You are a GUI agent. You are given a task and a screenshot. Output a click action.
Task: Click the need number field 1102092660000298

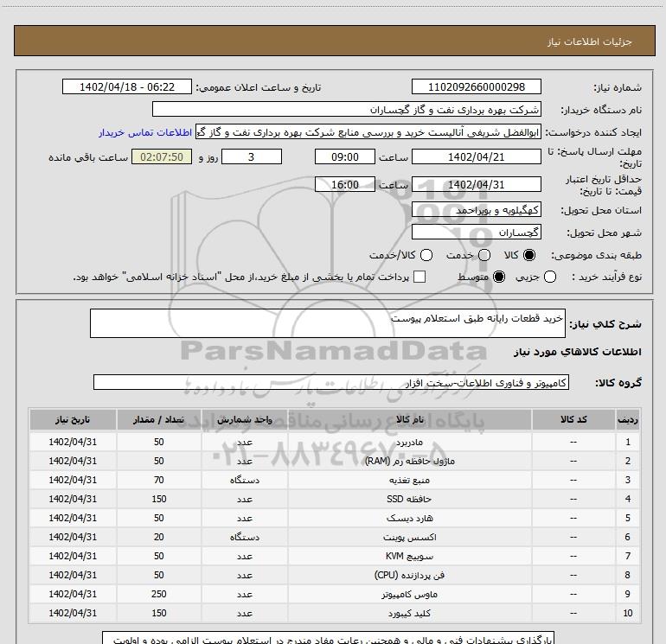coord(476,86)
